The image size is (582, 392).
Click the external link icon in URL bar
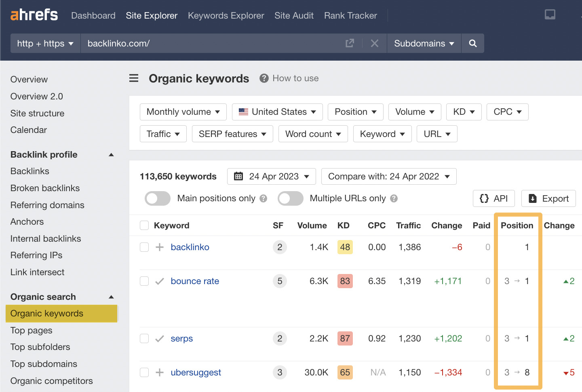coord(350,43)
